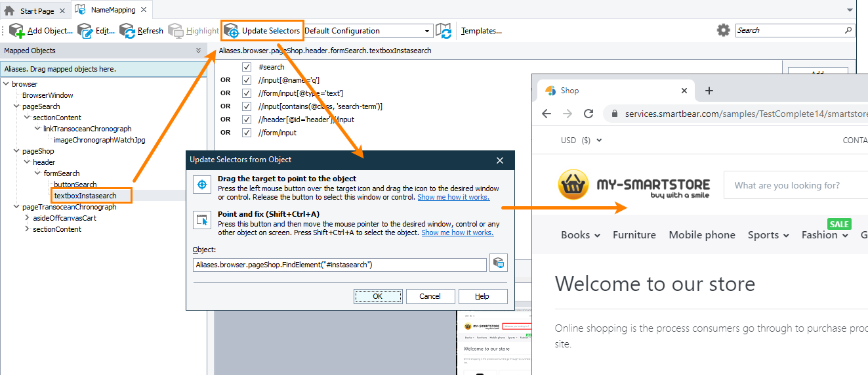Click the Object text field in the dialog

[x=340, y=265]
